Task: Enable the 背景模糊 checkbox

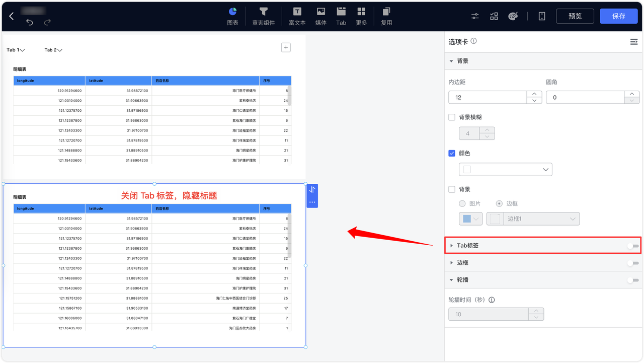Action: pos(452,117)
